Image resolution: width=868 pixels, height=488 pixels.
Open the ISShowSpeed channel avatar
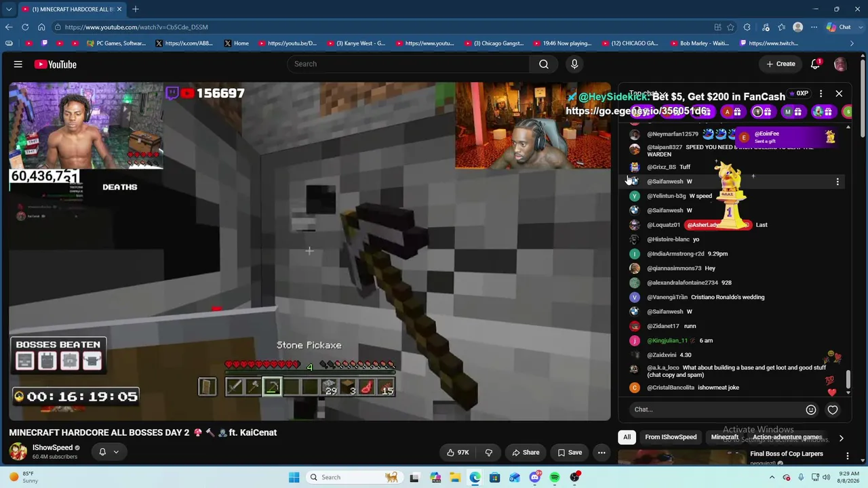[x=18, y=451]
